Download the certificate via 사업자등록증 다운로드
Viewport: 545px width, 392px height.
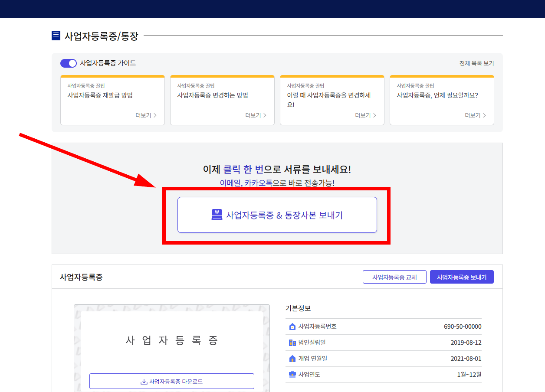coord(171,381)
